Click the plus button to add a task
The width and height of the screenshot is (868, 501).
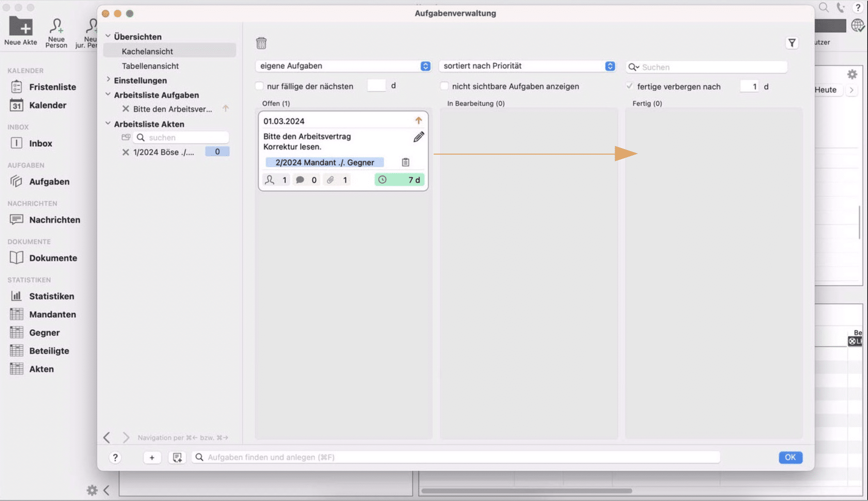point(152,457)
